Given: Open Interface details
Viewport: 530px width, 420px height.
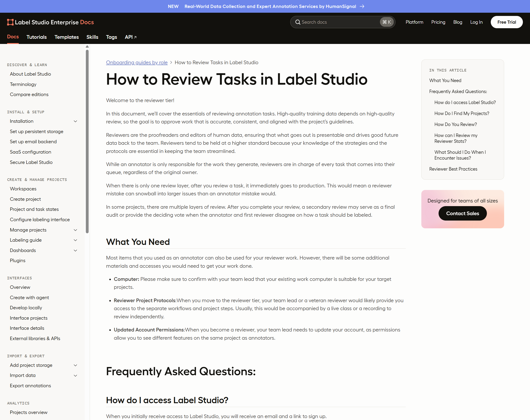Looking at the screenshot, I should click(x=27, y=328).
